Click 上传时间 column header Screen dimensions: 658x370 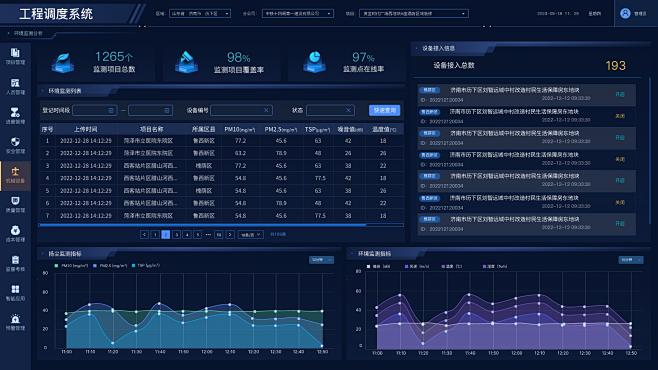(x=86, y=129)
